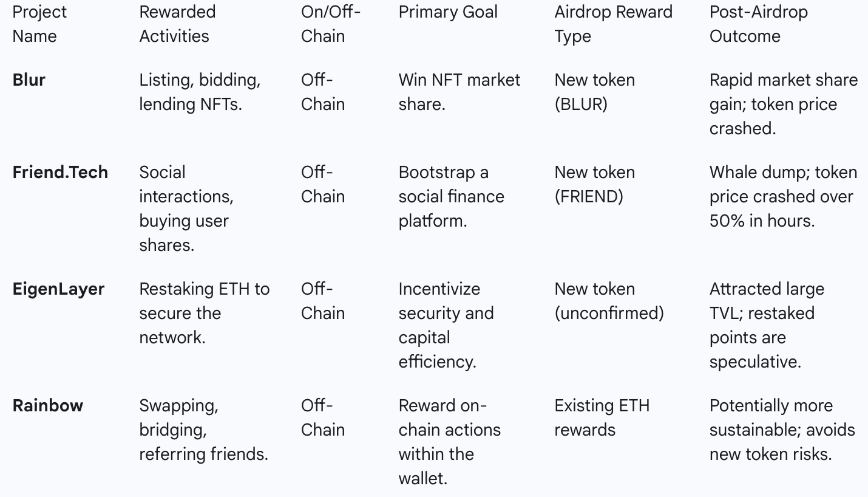868x497 pixels.
Task: Select the Airdrop Reward Type header
Action: 613,24
